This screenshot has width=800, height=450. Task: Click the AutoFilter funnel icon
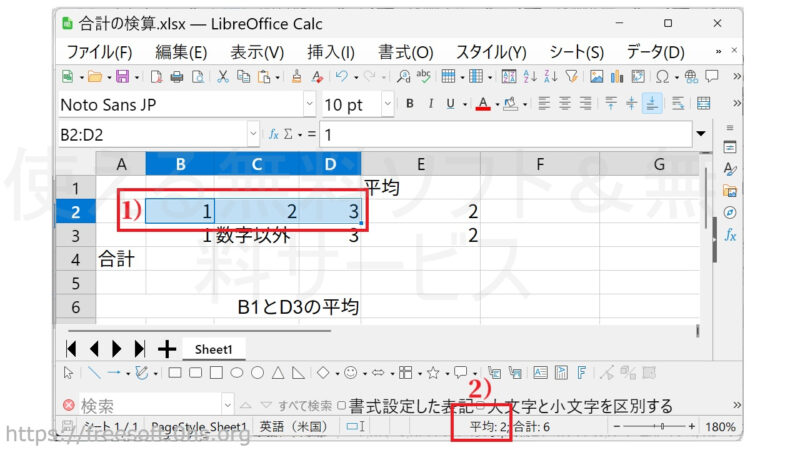pos(571,77)
